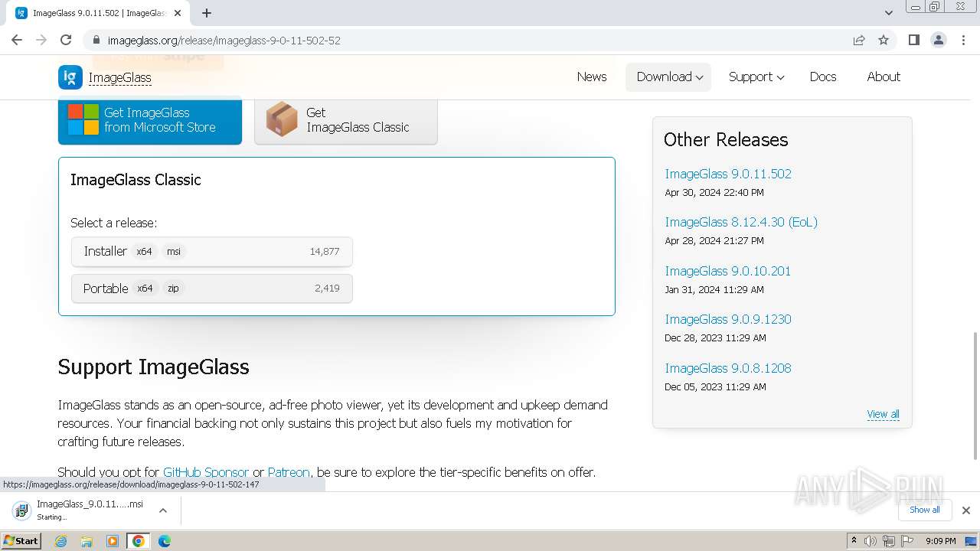Open Internet Explorer from taskbar
Screen dimensions: 980x551
click(x=61, y=541)
